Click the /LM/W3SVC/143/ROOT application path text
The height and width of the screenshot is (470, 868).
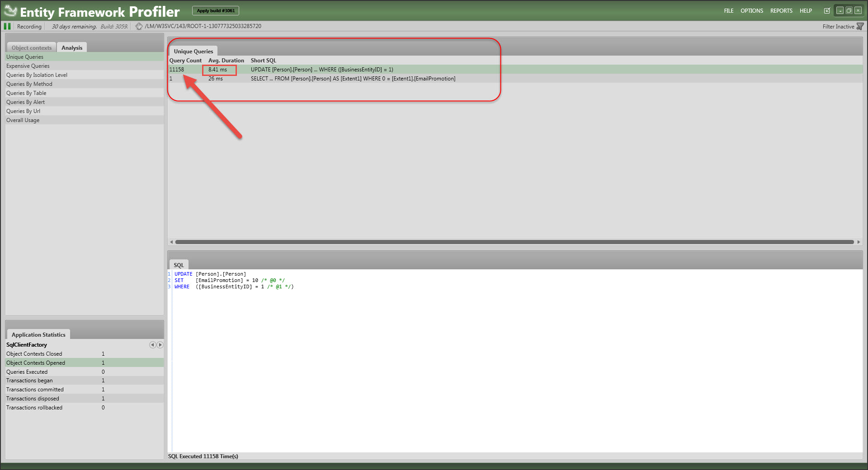203,26
